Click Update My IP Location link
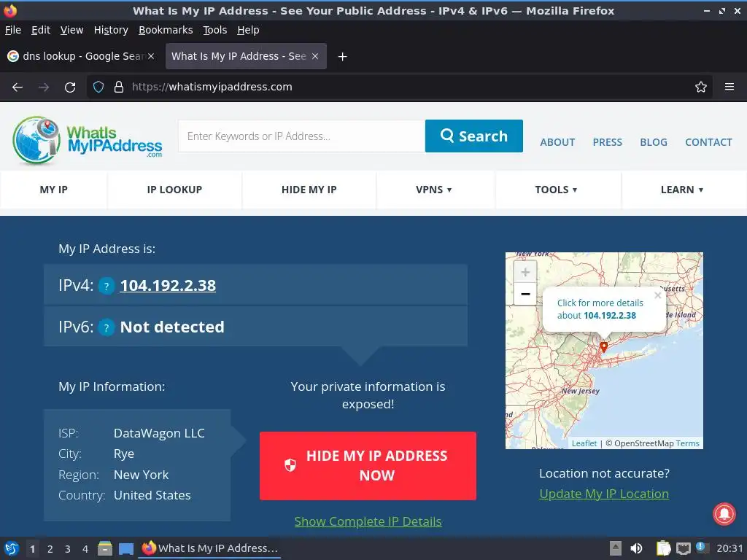The image size is (747, 560). point(604,494)
